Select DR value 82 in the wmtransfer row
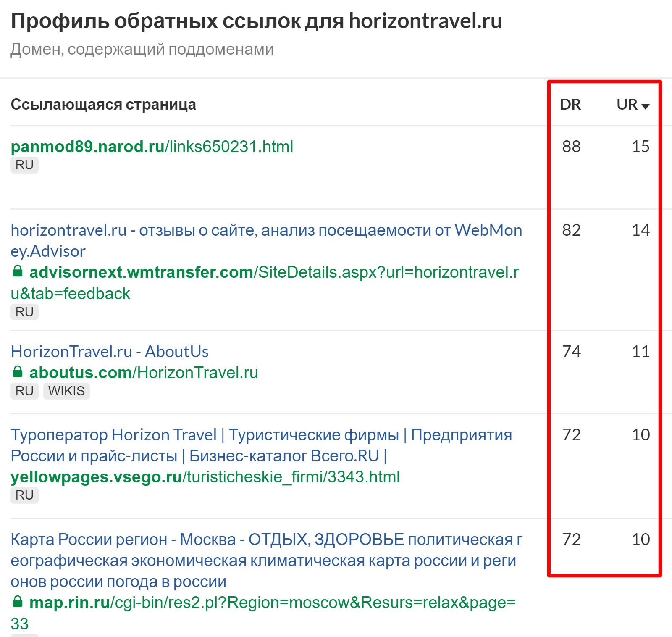Screen dimensions: 672x637 571,230
